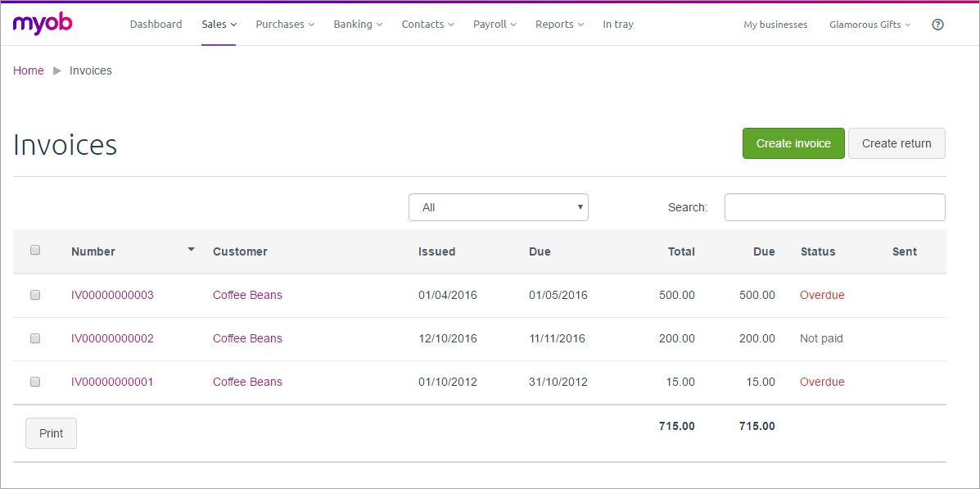Check the checkbox for invoice IV00000000003

click(x=34, y=295)
